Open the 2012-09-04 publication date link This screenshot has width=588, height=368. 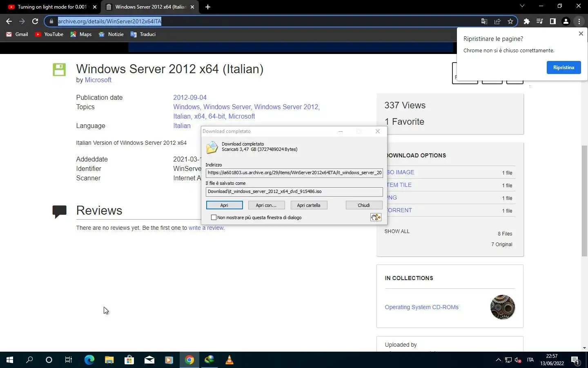tap(190, 98)
